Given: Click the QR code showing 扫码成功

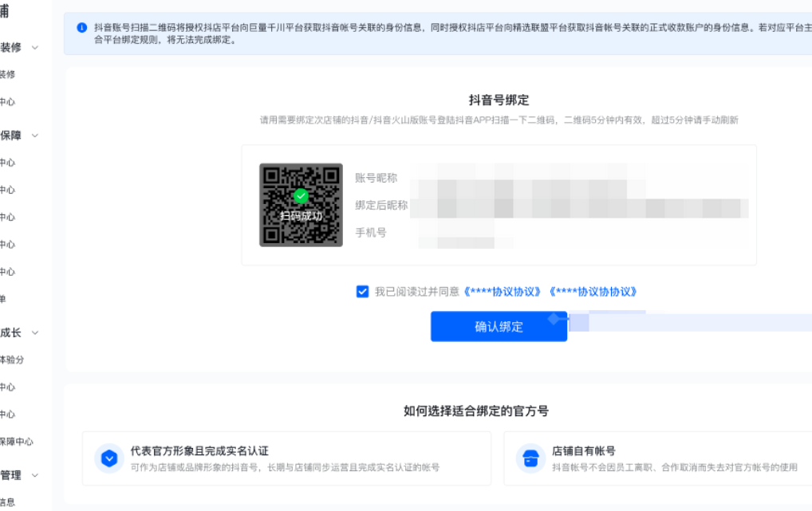Looking at the screenshot, I should [301, 205].
